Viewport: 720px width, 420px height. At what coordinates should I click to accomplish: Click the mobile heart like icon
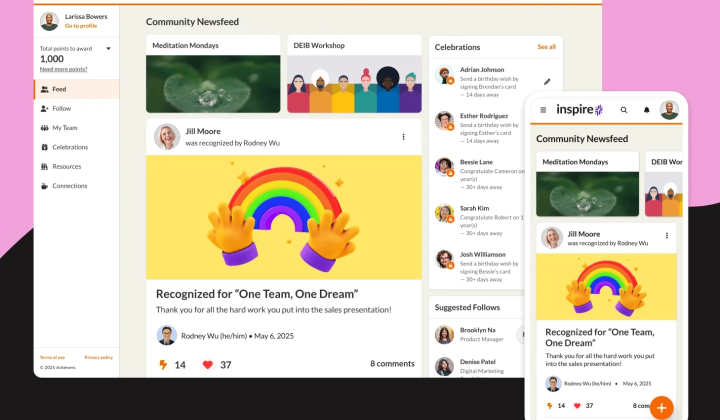tap(577, 406)
